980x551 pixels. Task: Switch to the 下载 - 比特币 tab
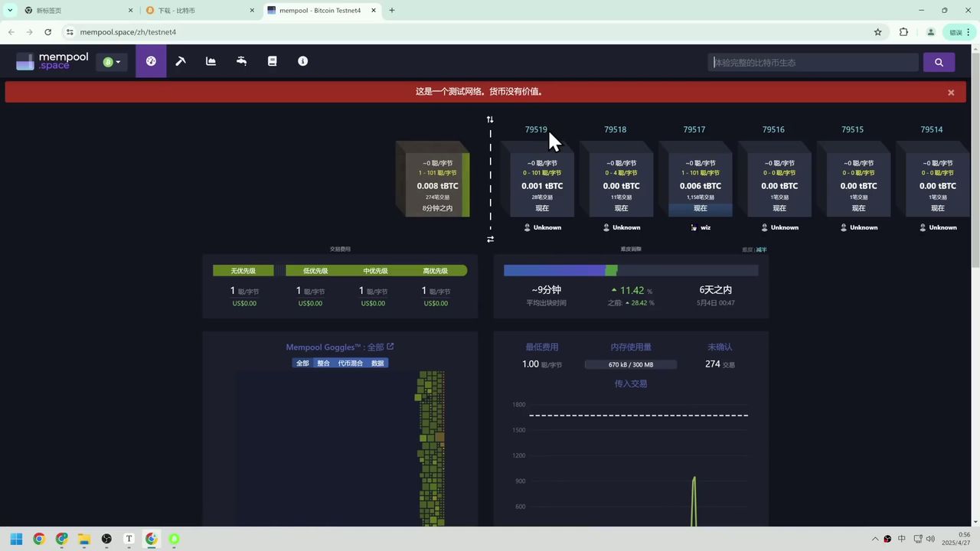coord(198,11)
